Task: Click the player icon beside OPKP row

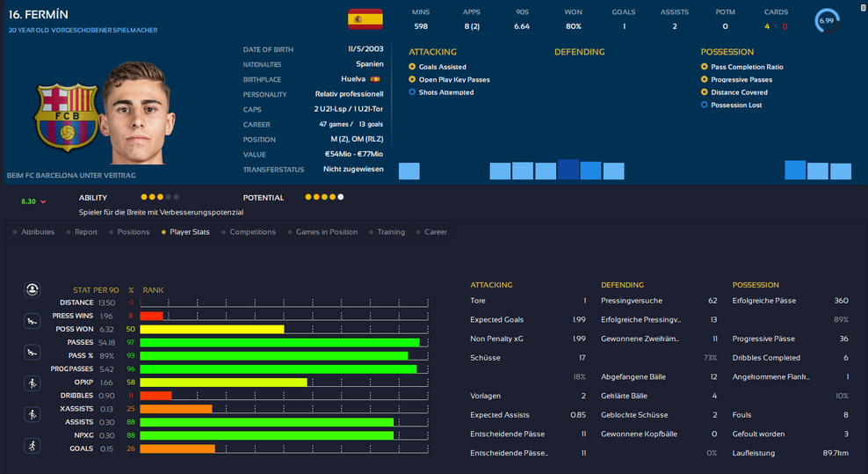Action: click(33, 383)
